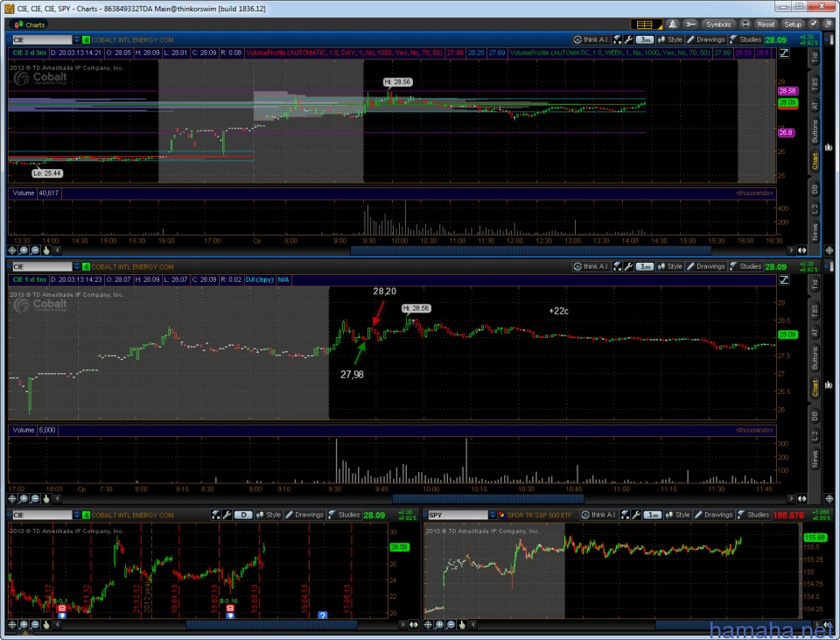This screenshot has width=840, height=640.
Task: Open the Chart side tab in middle chart
Action: pos(815,388)
